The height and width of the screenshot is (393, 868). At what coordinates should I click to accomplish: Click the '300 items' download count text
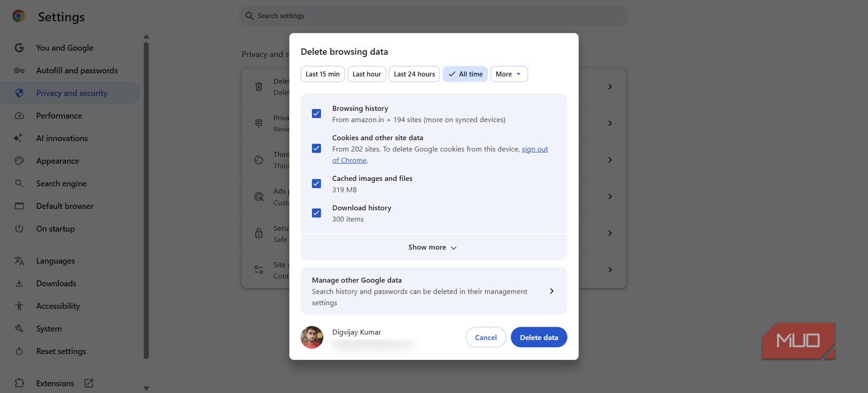[x=348, y=219]
